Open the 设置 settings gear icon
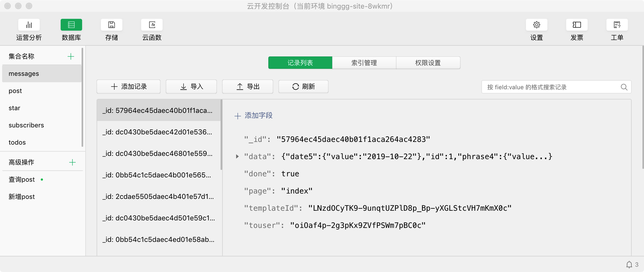The image size is (644, 272). [x=537, y=25]
